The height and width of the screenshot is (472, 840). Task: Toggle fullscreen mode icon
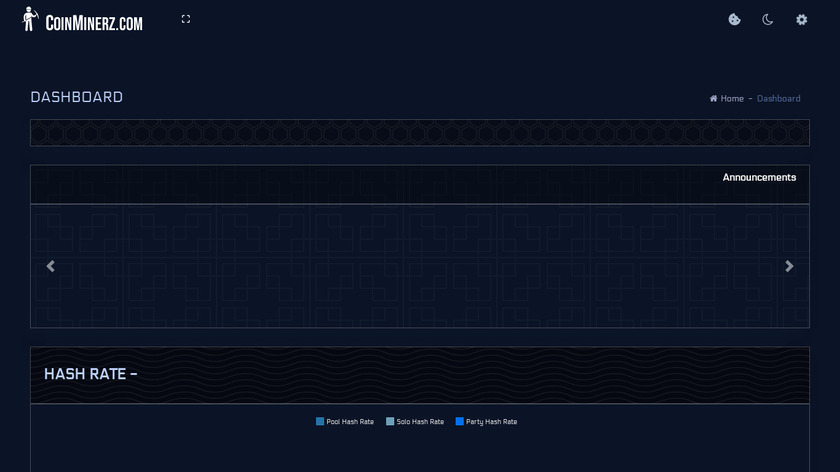[x=186, y=19]
